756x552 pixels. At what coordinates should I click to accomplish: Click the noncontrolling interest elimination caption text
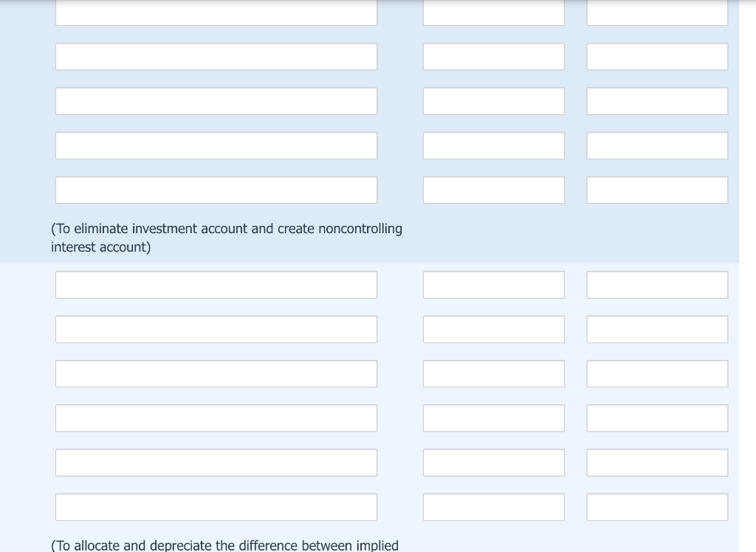pos(226,238)
